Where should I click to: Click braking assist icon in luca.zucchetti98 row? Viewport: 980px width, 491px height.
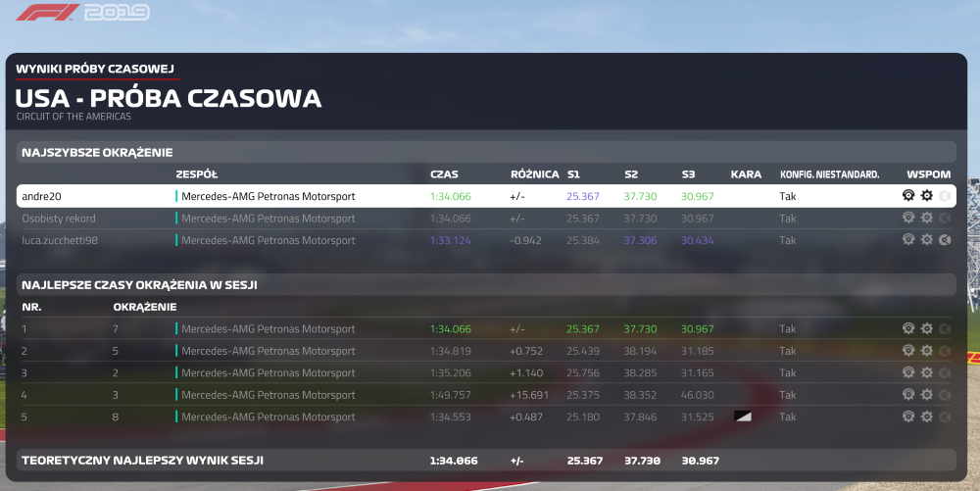coord(945,240)
